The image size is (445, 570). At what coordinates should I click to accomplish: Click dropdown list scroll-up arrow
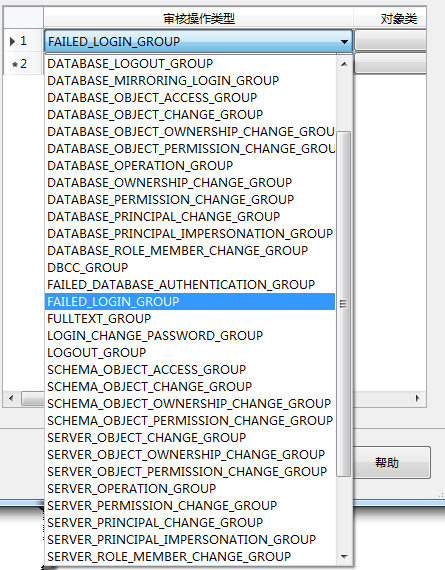click(x=344, y=64)
